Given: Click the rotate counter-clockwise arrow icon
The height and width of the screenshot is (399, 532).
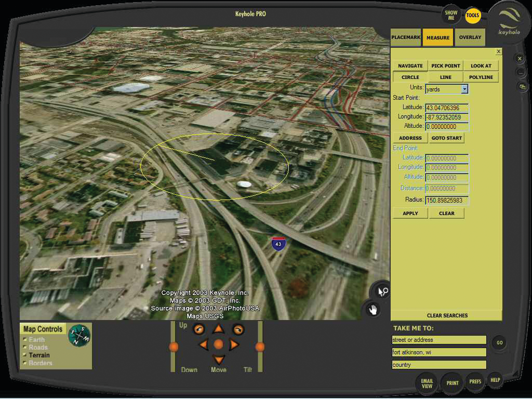Looking at the screenshot, I should click(199, 329).
